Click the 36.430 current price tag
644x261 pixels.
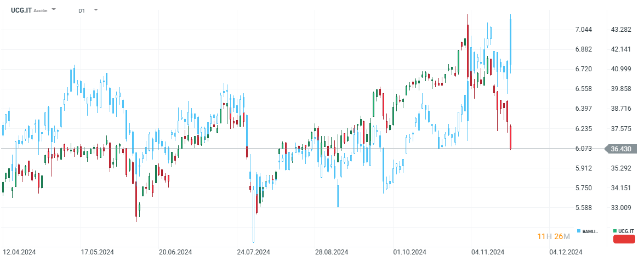coord(620,149)
